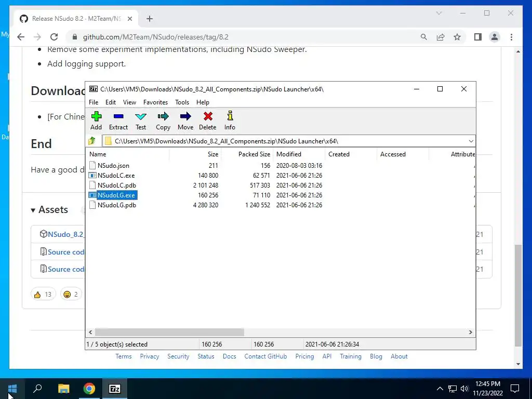Screen dimensions: 532x399
Task: Select NSudoLG.exe highlighted file
Action: click(x=116, y=195)
